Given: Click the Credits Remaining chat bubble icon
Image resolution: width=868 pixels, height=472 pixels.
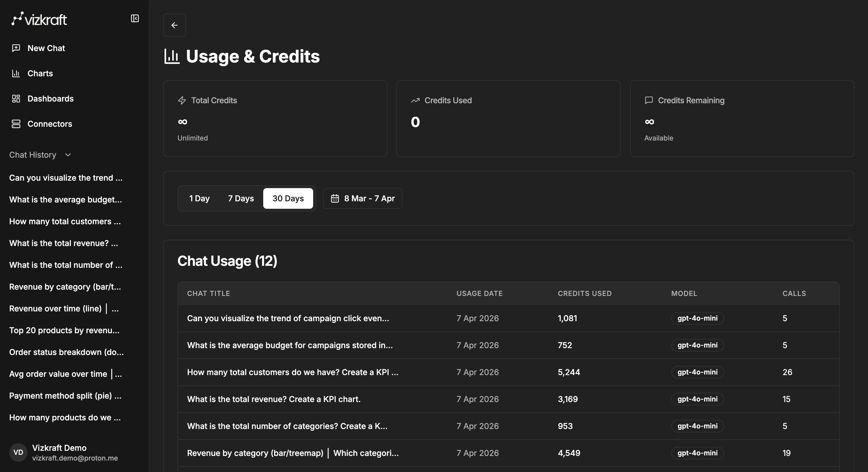Looking at the screenshot, I should click(x=649, y=100).
